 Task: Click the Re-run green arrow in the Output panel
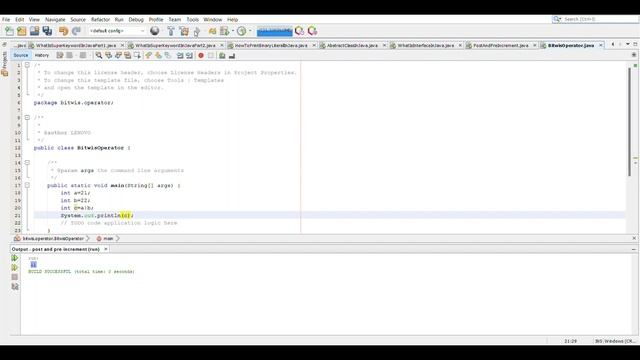click(15, 258)
